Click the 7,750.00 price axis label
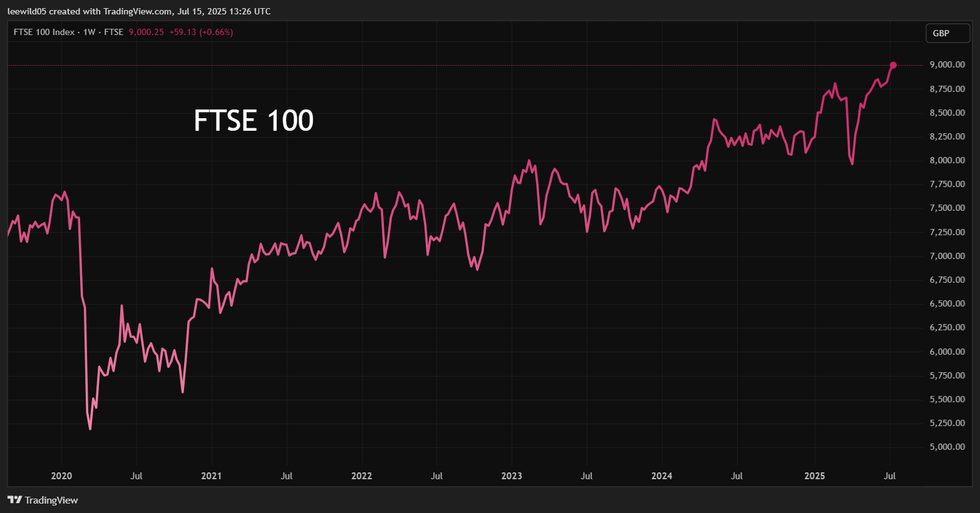Image resolution: width=980 pixels, height=513 pixels. click(947, 184)
